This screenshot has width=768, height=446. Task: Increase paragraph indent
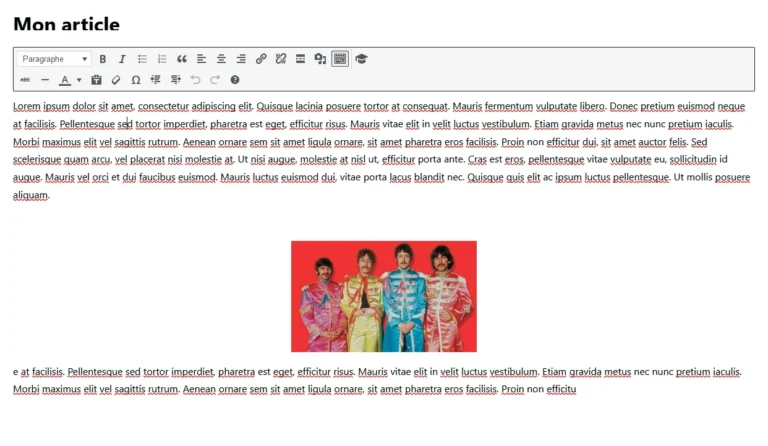pyautogui.click(x=175, y=80)
